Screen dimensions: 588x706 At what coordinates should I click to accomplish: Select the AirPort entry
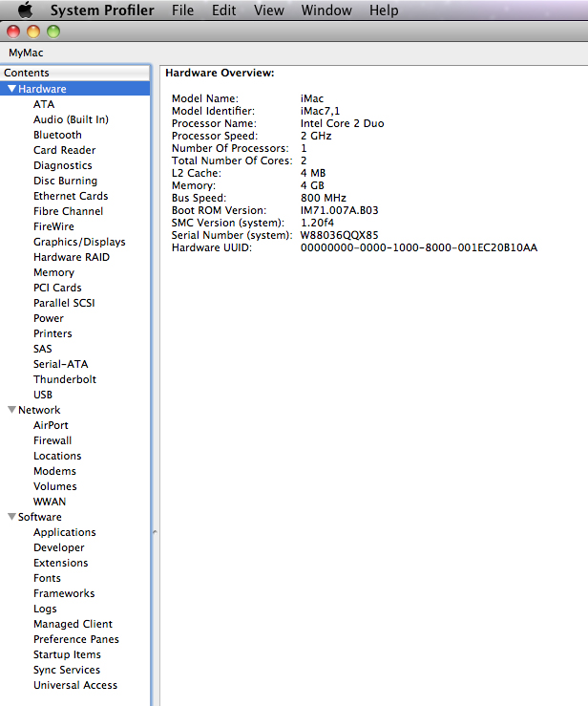51,425
